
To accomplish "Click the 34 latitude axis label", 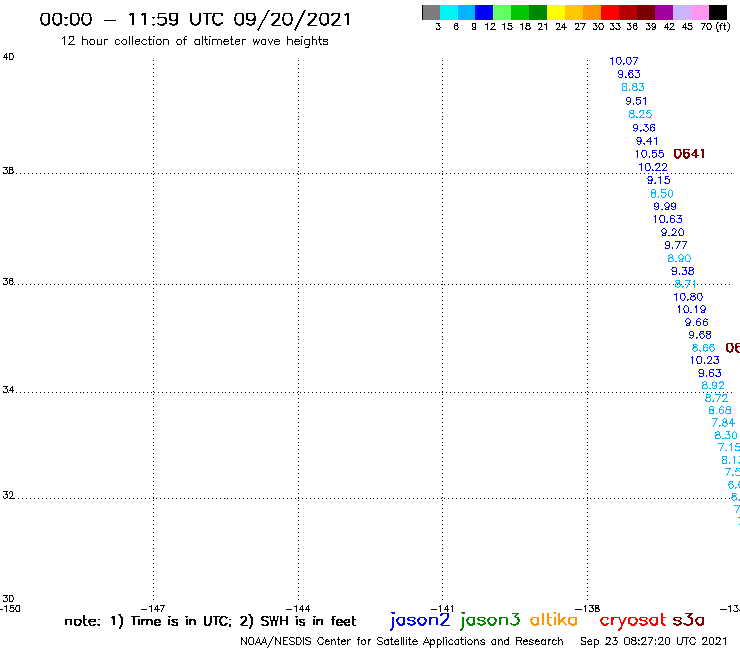I will (x=8, y=390).
